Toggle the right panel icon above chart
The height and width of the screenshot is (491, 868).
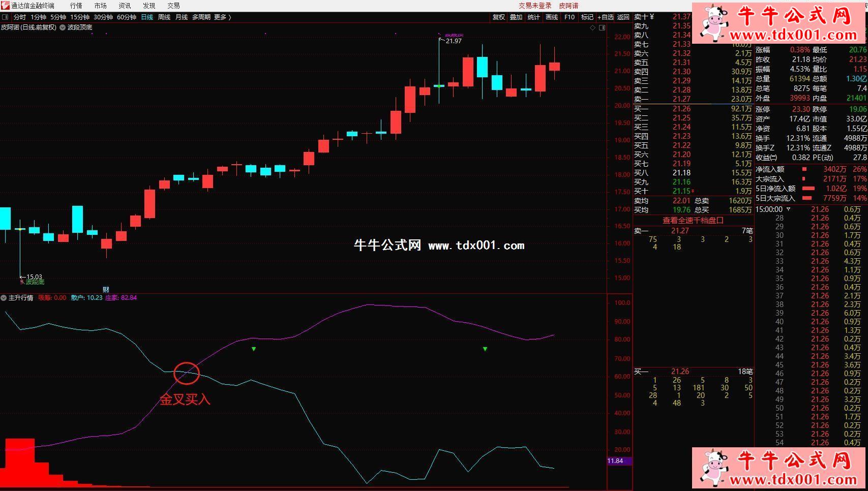point(602,28)
